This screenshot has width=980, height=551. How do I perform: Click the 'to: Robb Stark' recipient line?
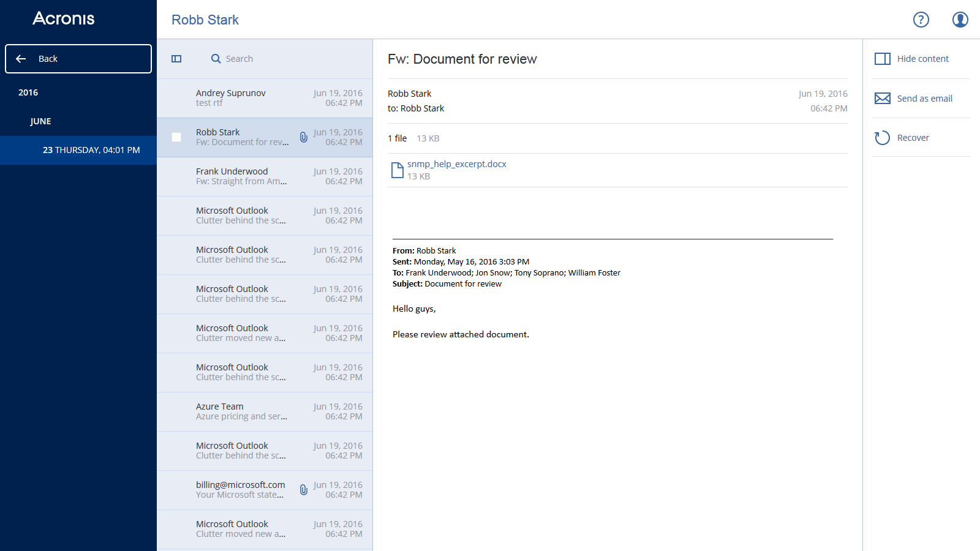416,108
